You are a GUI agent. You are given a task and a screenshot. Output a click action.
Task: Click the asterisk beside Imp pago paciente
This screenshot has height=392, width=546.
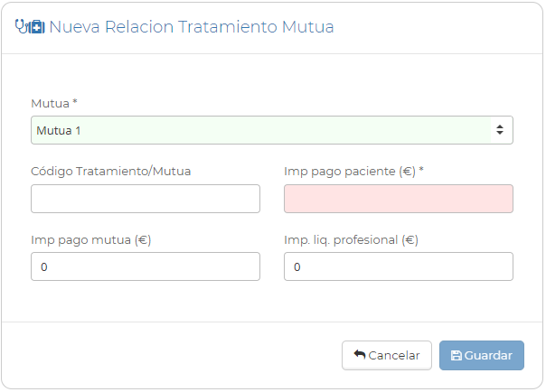pos(421,171)
